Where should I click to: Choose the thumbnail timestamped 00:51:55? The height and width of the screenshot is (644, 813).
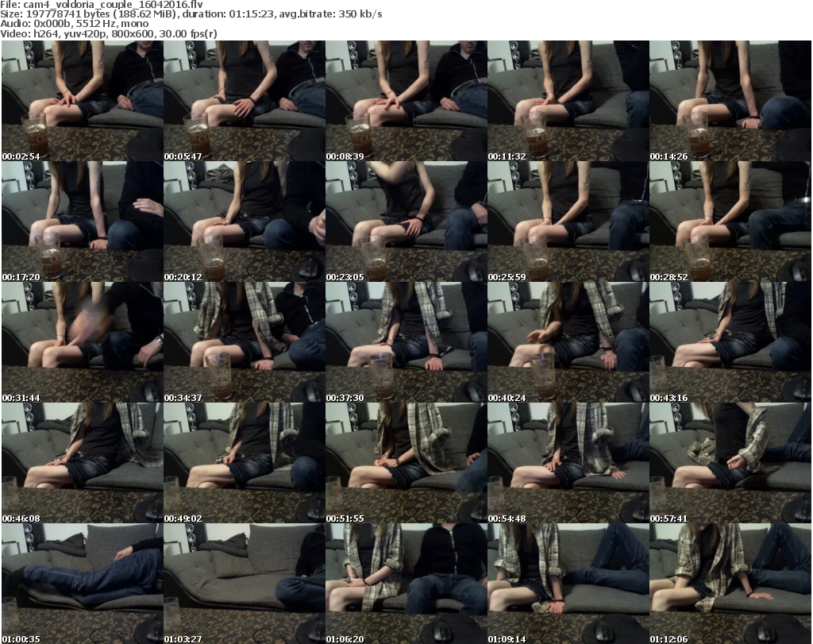pyautogui.click(x=406, y=463)
